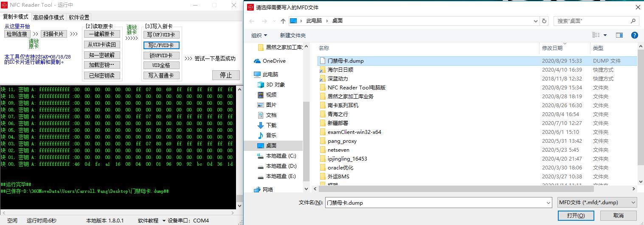Screen dimensions: 644x225
Task: Open recent locations dropdown arrow
Action: click(274, 21)
